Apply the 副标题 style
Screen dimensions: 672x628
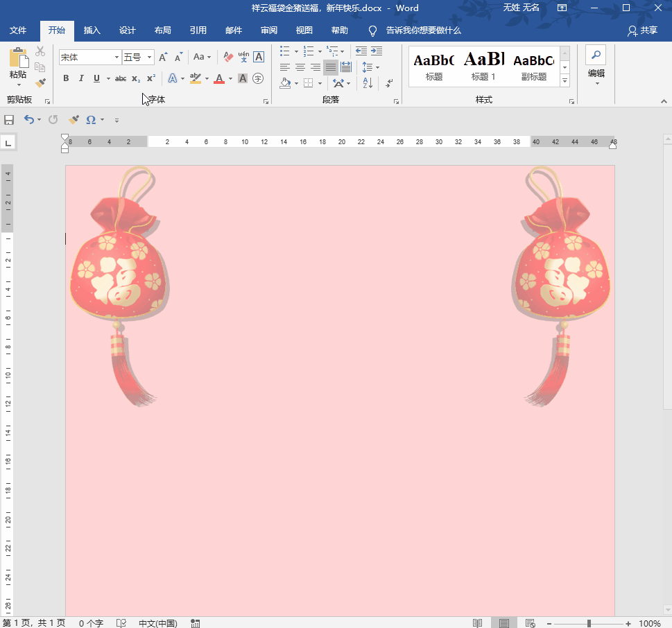click(x=533, y=67)
